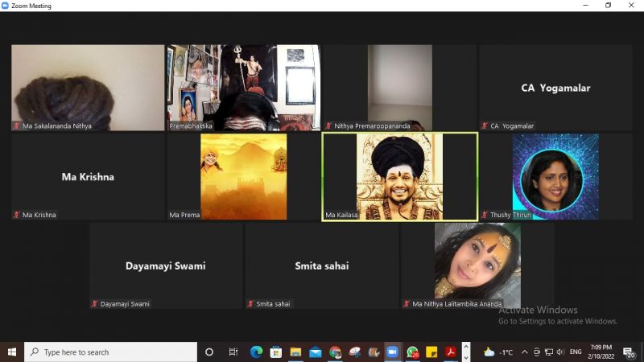Viewport: 644px width, 362px height.
Task: Open the Microsoft Store taskbar icon
Action: coord(276,352)
